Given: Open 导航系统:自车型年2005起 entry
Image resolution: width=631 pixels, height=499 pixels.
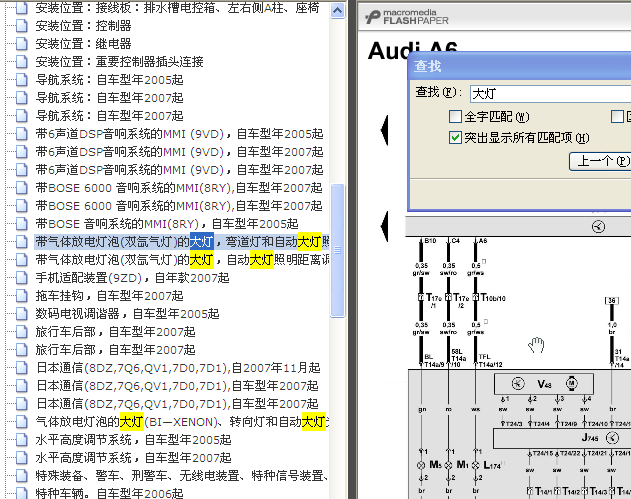Looking at the screenshot, I should pyautogui.click(x=109, y=80).
